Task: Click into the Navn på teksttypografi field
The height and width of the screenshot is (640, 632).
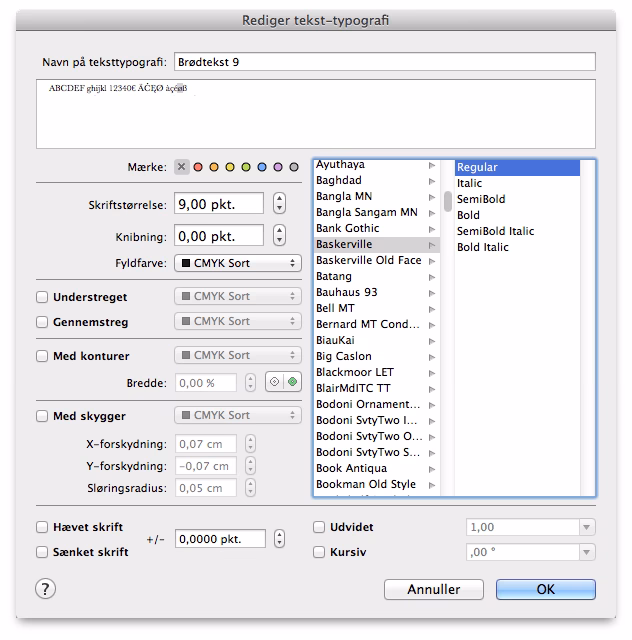Action: pos(384,62)
